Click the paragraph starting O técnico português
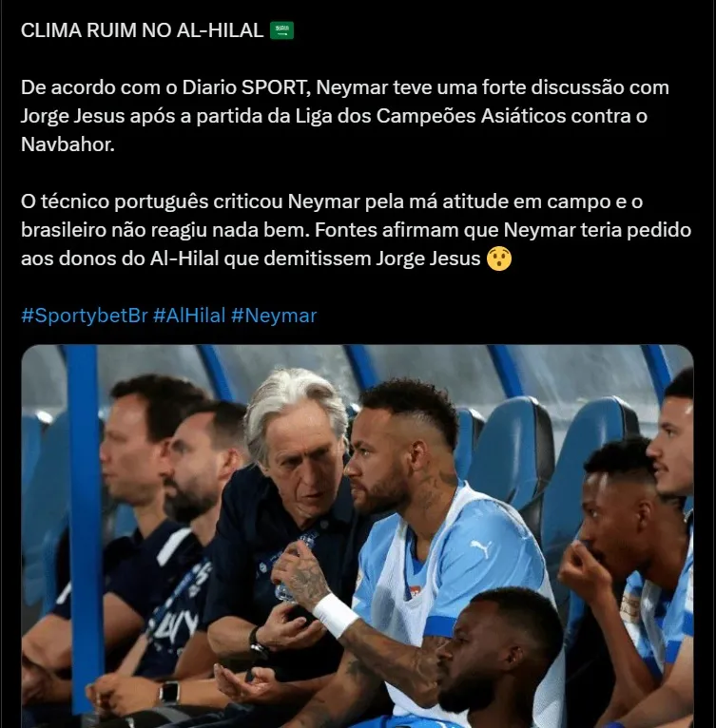This screenshot has width=716, height=728. tap(357, 230)
